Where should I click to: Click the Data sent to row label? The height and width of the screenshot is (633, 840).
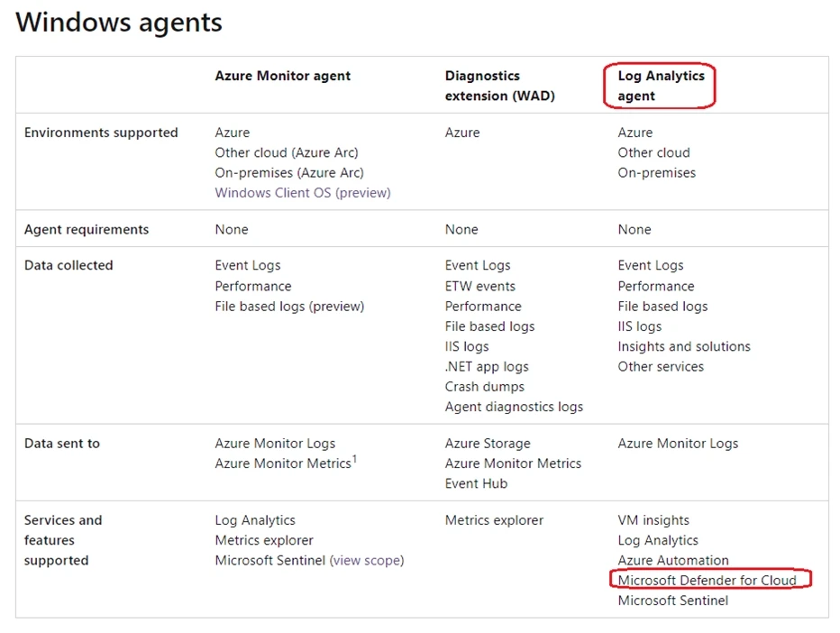pos(62,444)
